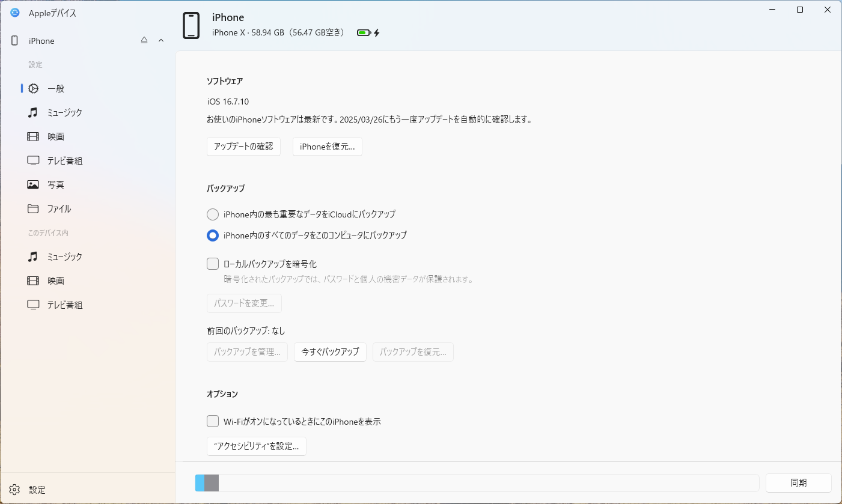This screenshot has height=504, width=842.
Task: Select the iPhone entry in sidebar
Action: (x=41, y=40)
